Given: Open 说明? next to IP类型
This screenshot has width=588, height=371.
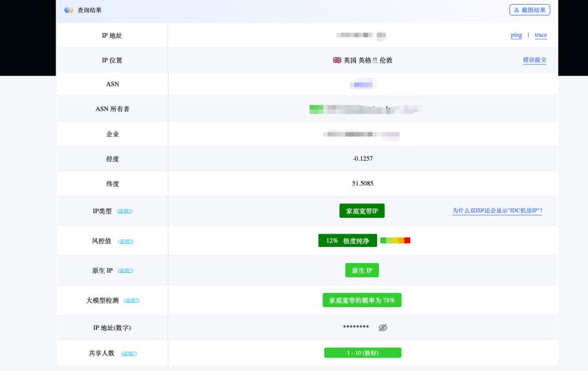Looking at the screenshot, I should [125, 211].
